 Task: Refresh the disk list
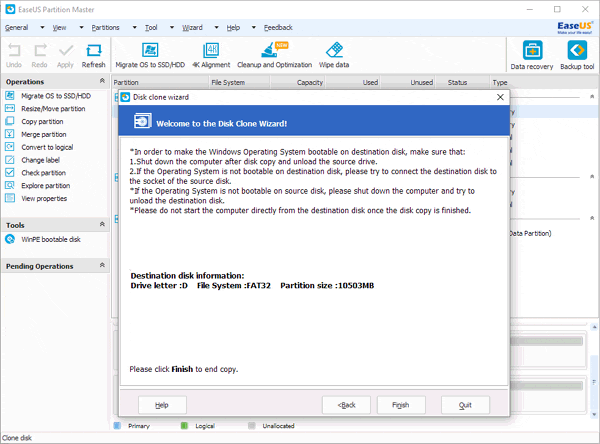click(x=93, y=56)
